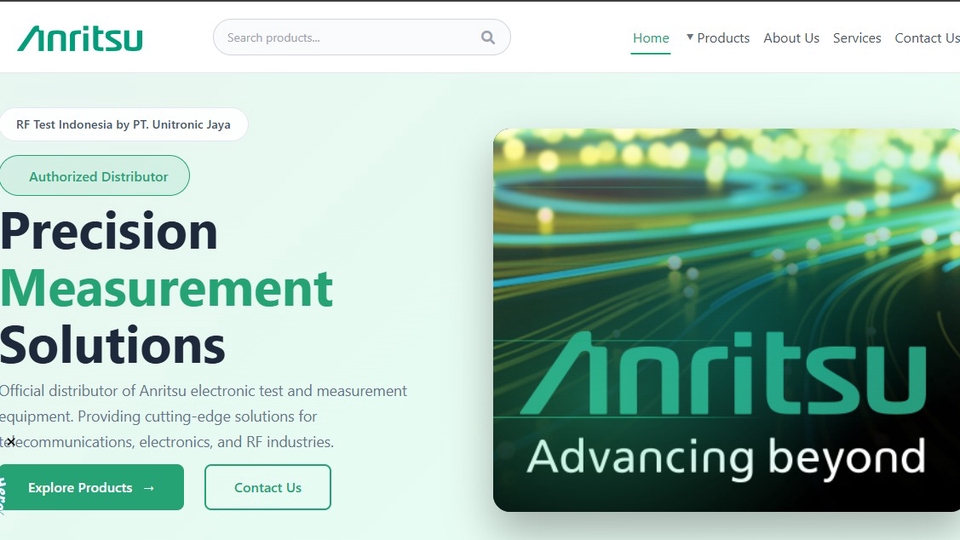This screenshot has width=960, height=540.
Task: Open the About Us page
Action: click(790, 38)
